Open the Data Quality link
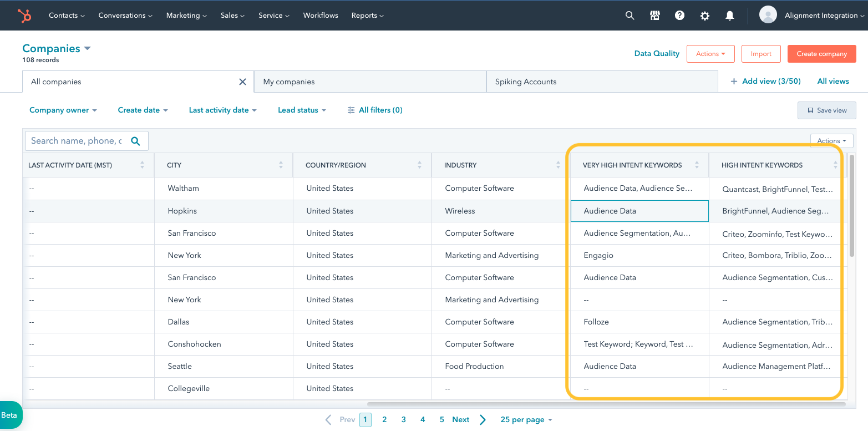The height and width of the screenshot is (431, 868). [x=657, y=53]
